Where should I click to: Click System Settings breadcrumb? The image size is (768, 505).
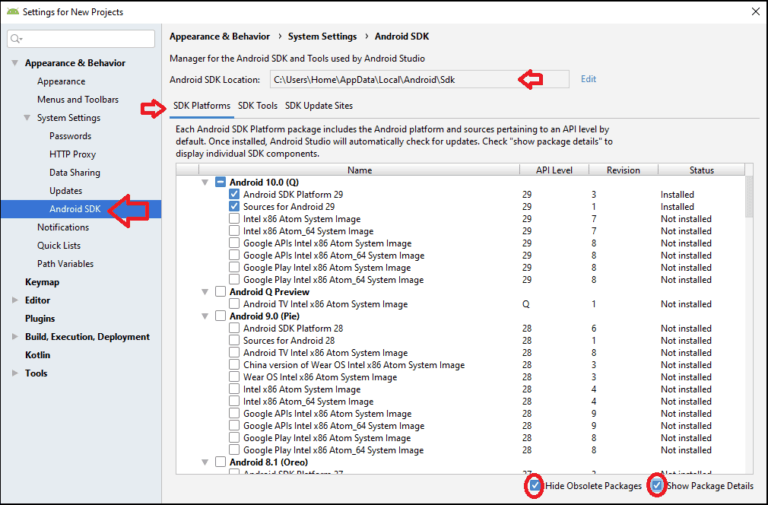coord(322,36)
